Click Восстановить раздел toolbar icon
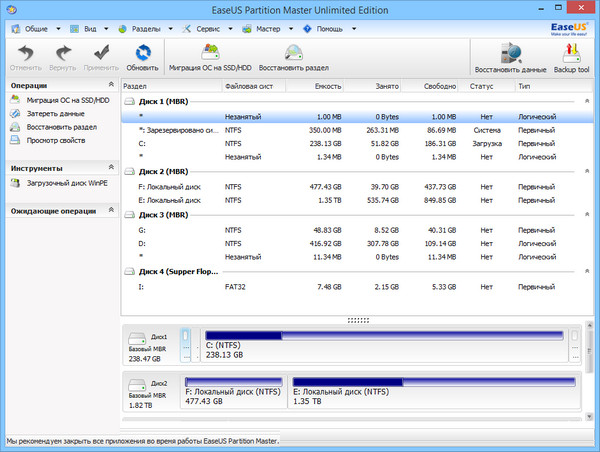This screenshot has width=600, height=452. (x=294, y=54)
